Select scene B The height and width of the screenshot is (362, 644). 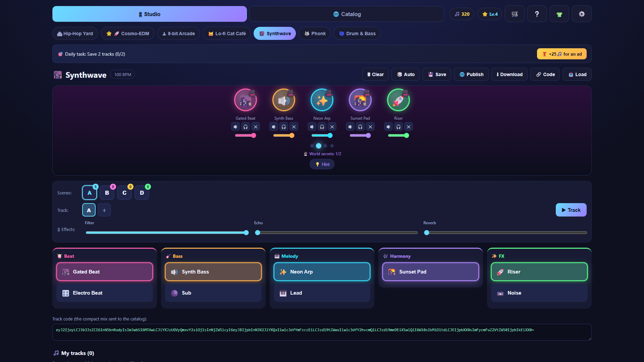pyautogui.click(x=107, y=193)
